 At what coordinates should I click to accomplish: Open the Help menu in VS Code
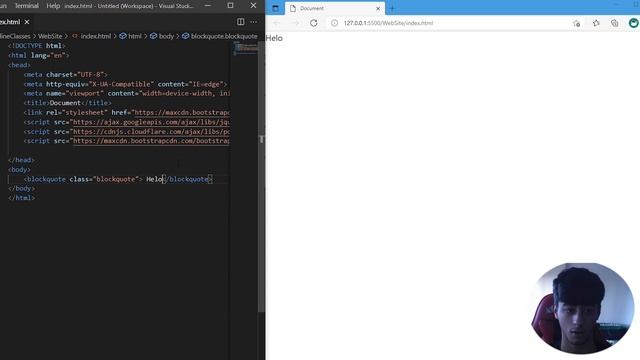pyautogui.click(x=53, y=6)
